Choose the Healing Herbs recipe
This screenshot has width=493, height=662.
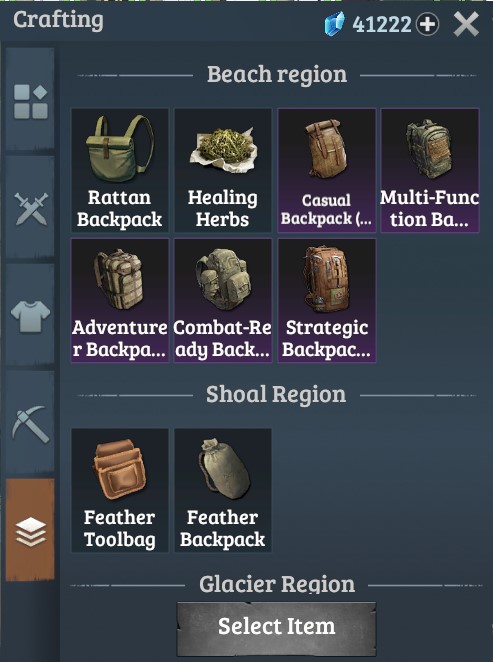coord(223,170)
